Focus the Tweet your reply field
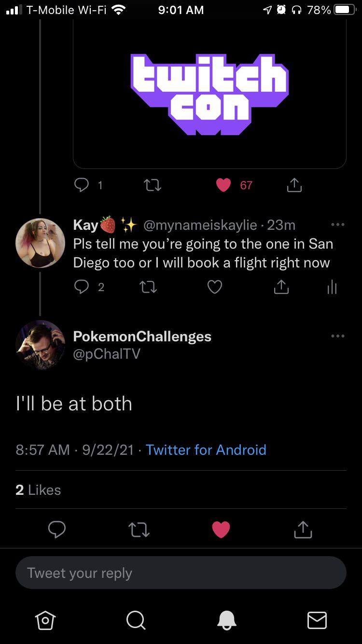 [x=181, y=573]
